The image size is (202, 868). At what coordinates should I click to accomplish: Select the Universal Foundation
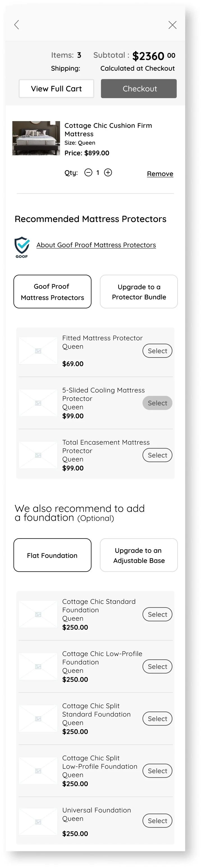(157, 821)
